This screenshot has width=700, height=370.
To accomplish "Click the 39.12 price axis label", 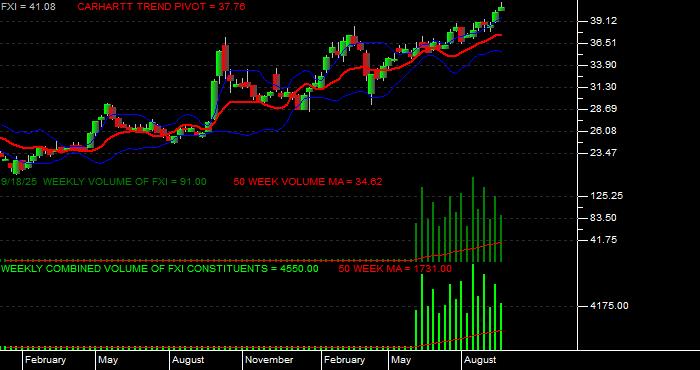I will (603, 21).
